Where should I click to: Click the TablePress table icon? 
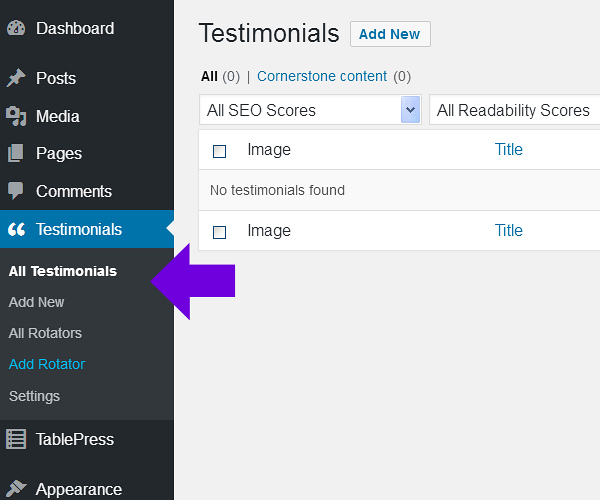16,439
